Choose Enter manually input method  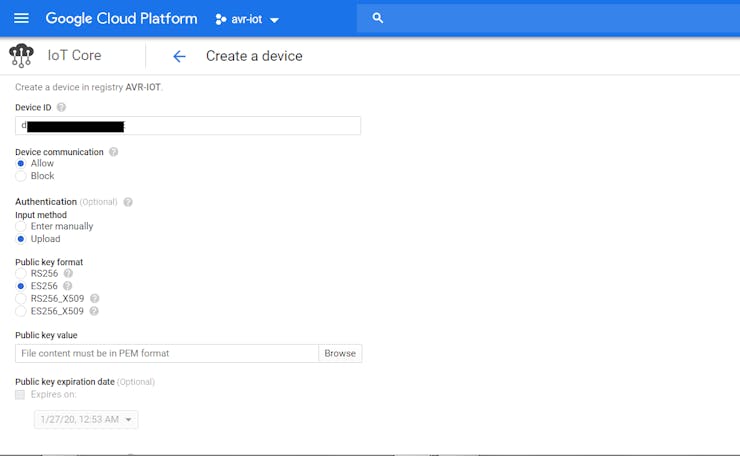pyautogui.click(x=21, y=227)
